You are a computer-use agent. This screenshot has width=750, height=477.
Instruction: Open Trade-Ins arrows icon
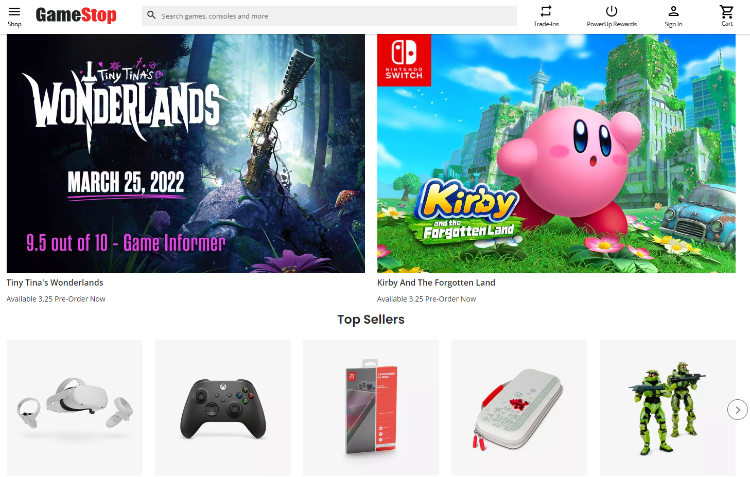click(546, 11)
